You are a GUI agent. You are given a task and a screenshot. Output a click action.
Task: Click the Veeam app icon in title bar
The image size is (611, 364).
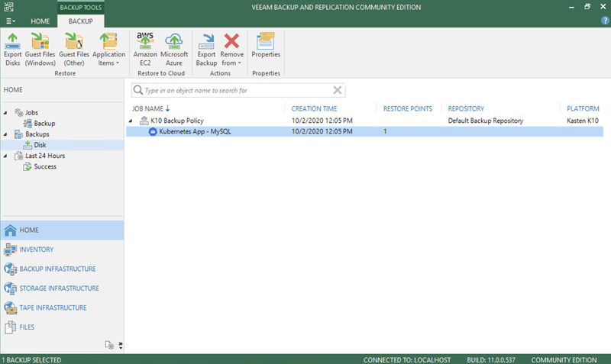click(x=8, y=7)
